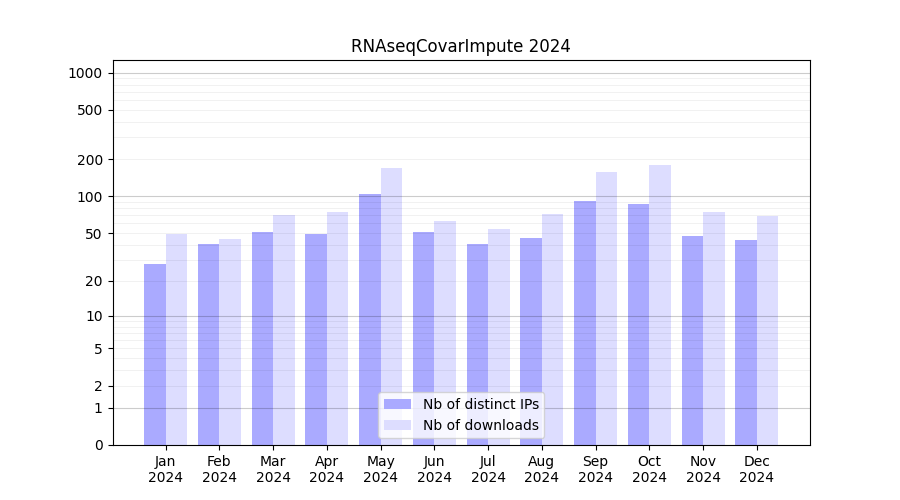Click the Aug 2024 x-axis label
900x500 pixels.
[x=542, y=469]
